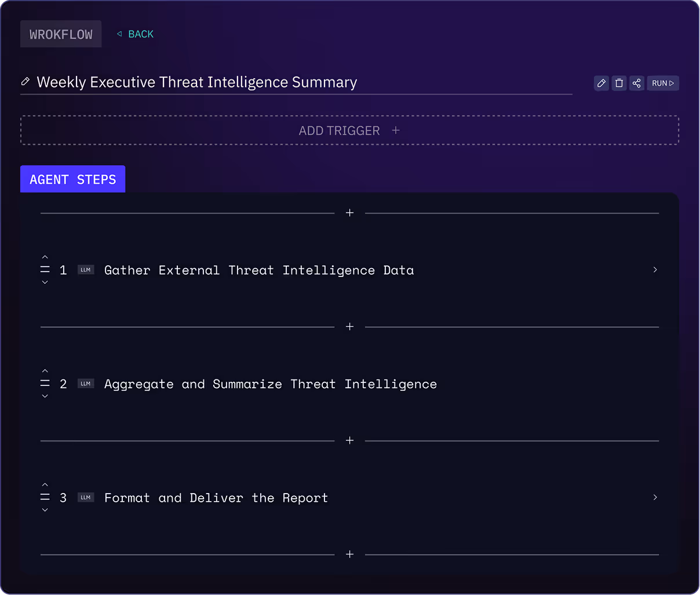Open step 3 details with the chevron
700x595 pixels.
655,497
